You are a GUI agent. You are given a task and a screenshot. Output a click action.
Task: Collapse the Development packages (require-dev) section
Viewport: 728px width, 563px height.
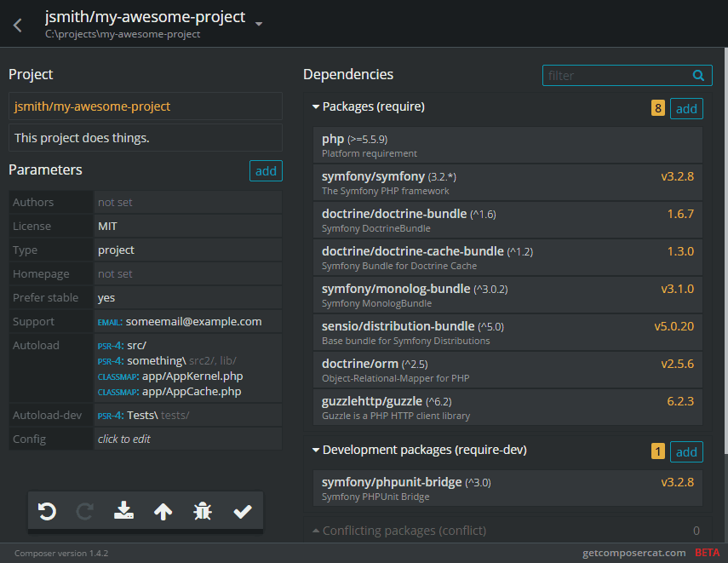pos(317,450)
